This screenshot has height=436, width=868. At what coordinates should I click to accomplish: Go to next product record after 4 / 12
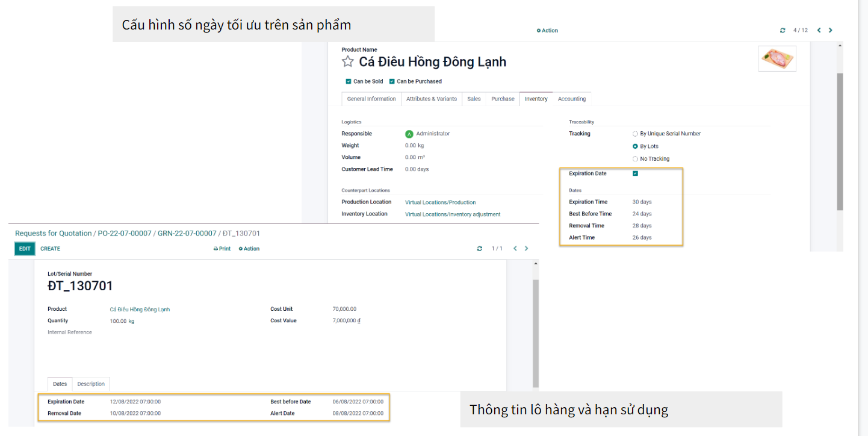click(x=831, y=30)
